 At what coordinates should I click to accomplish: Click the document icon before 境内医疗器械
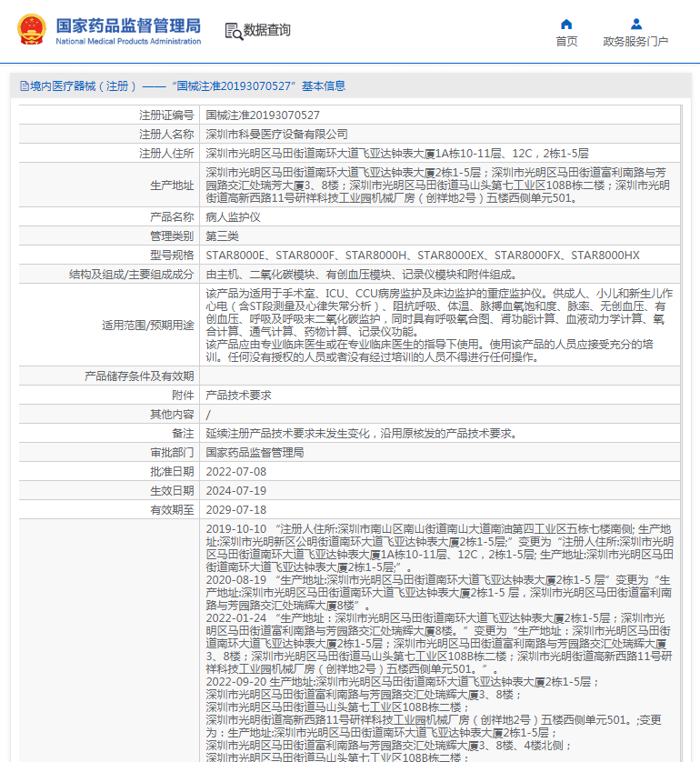pos(25,86)
